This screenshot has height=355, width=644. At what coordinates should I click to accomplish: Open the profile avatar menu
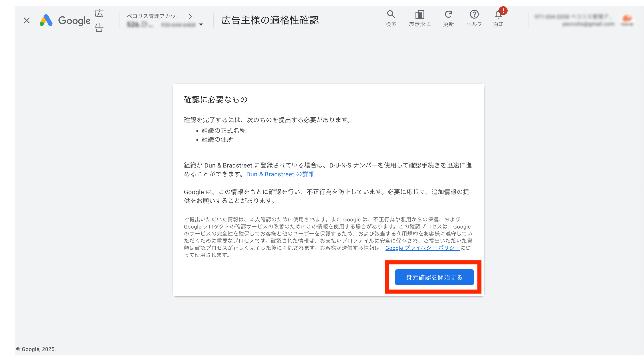coord(627,20)
